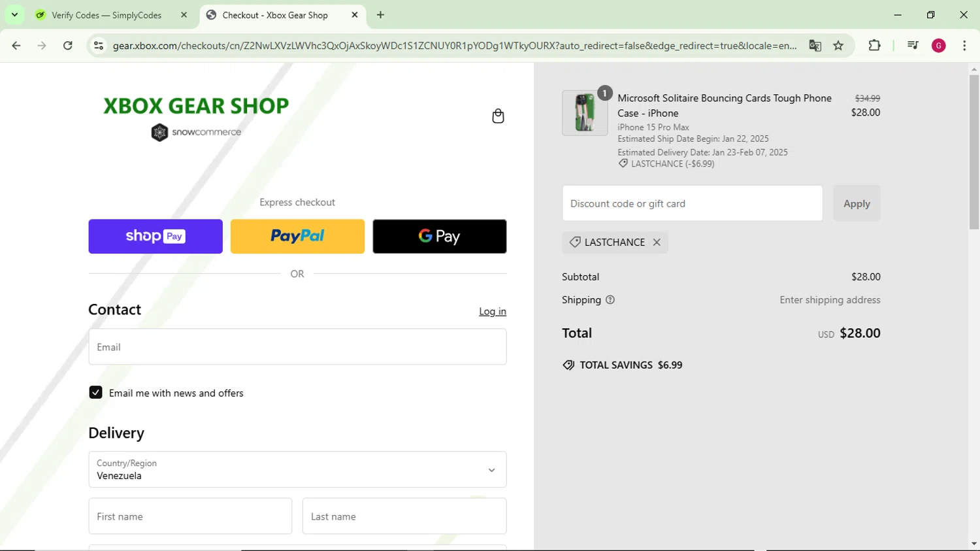Click the First name field

(x=190, y=516)
